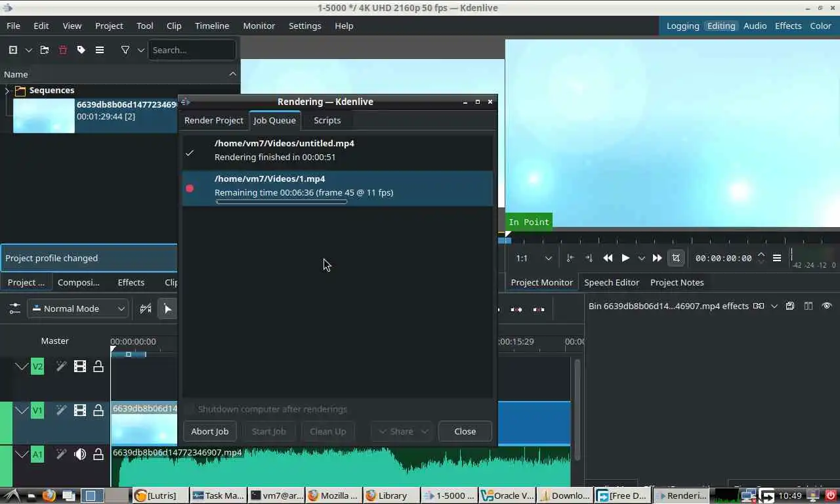Click the split compare effect icon
Image resolution: width=840 pixels, height=504 pixels.
808,306
